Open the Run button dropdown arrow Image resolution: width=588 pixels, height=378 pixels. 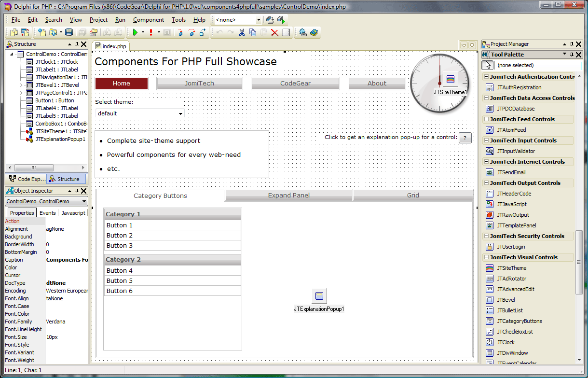click(x=143, y=32)
